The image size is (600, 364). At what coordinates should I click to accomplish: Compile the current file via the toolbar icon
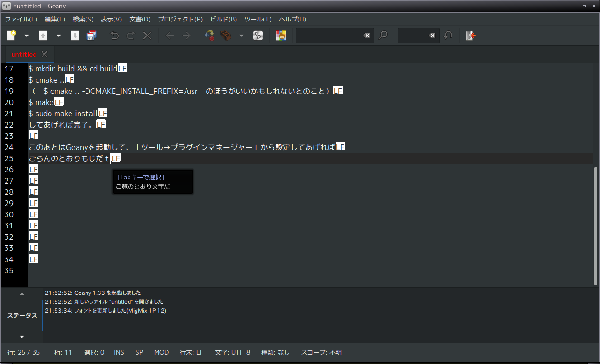(x=210, y=36)
